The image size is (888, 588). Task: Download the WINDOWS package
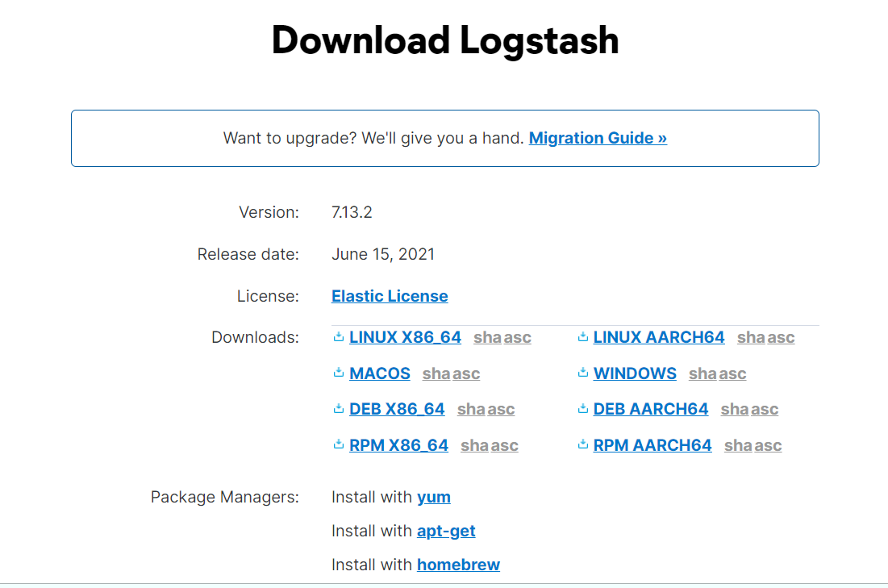tap(635, 374)
